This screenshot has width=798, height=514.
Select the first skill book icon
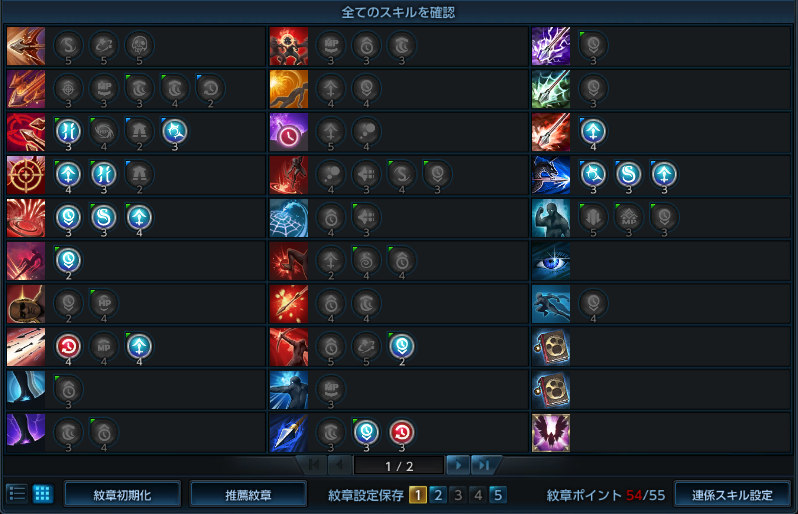(551, 347)
